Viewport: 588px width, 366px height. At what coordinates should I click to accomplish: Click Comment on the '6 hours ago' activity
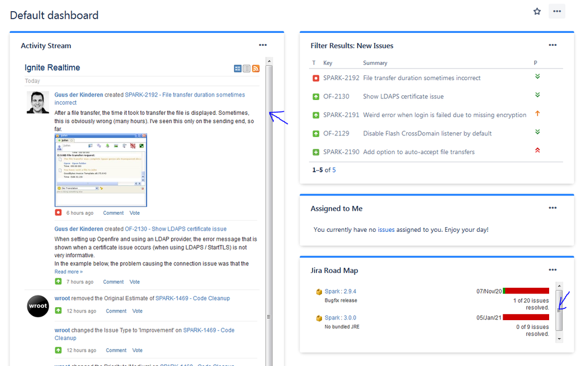[113, 213]
